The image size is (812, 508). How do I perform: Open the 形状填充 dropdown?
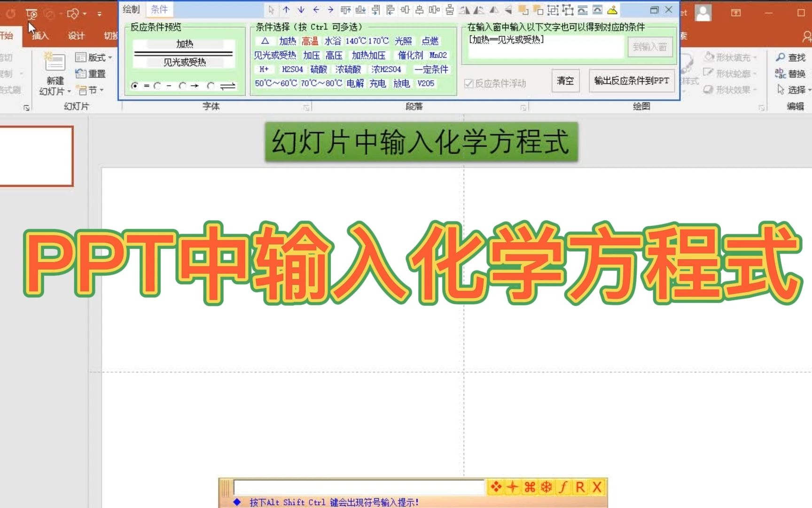[730, 57]
